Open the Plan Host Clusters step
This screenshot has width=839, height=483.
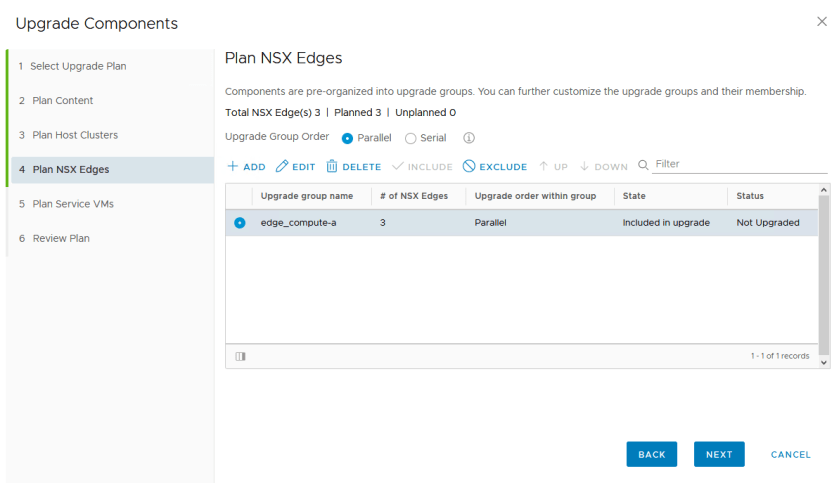pyautogui.click(x=74, y=135)
